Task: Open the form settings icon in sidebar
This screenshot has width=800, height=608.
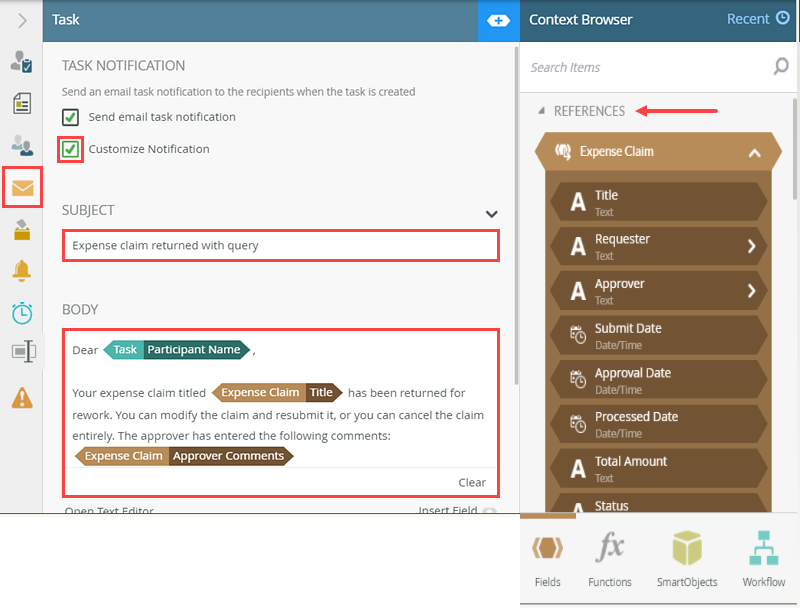Action: coord(22,103)
